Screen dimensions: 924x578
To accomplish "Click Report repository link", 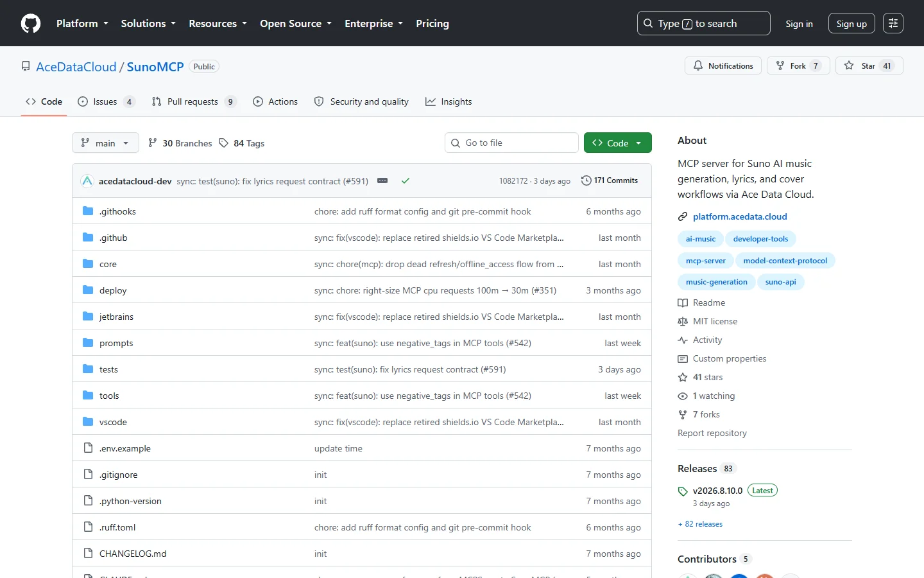I will [x=712, y=433].
